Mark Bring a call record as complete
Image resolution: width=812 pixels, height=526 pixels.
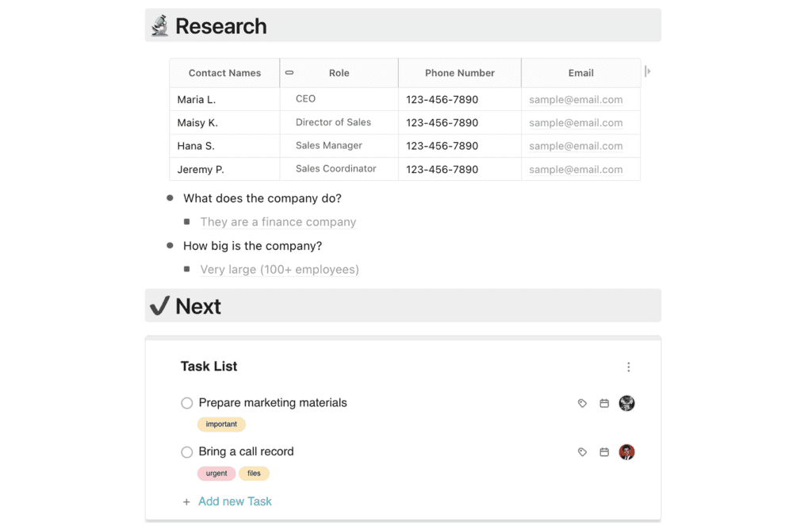tap(186, 451)
